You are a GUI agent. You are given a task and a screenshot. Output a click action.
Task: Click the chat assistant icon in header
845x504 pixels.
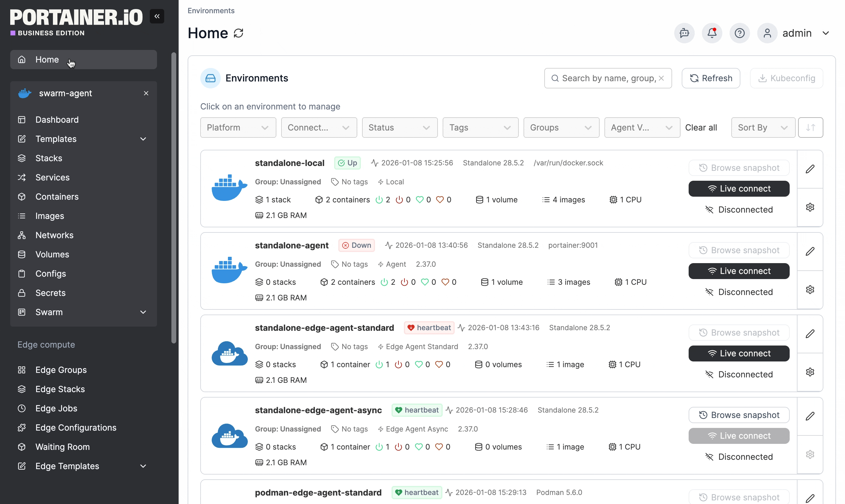(684, 33)
